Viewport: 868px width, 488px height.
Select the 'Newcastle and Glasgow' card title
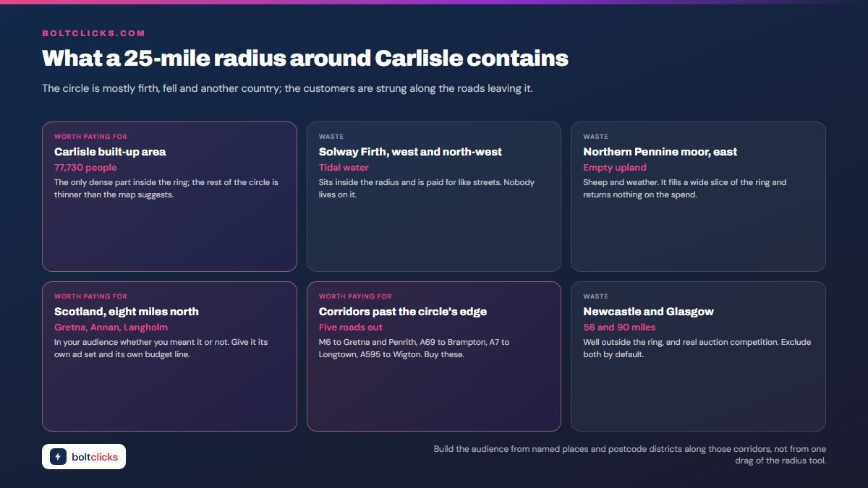(x=649, y=312)
